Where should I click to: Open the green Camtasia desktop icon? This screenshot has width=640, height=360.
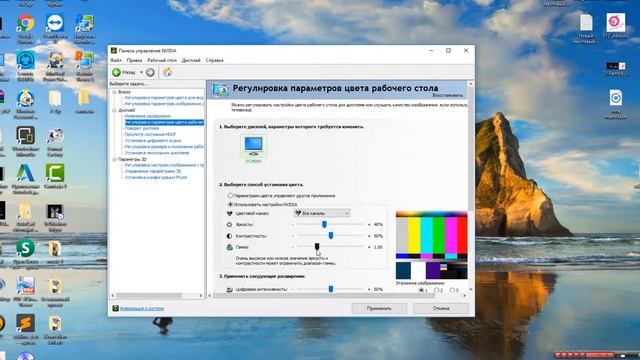pyautogui.click(x=55, y=173)
